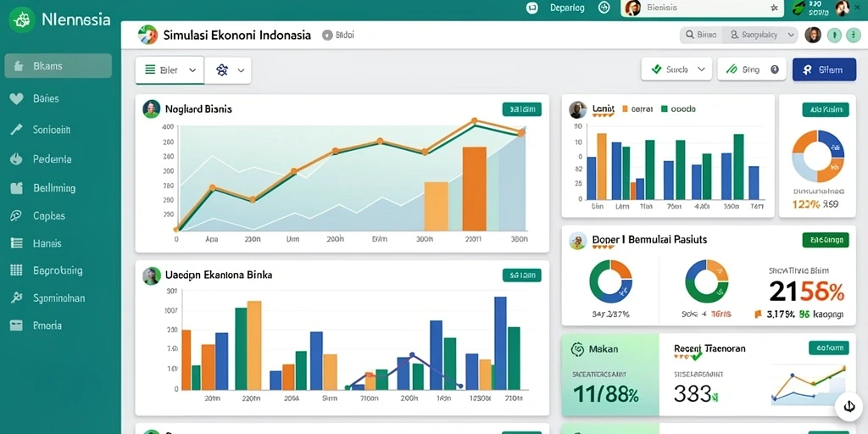Click green button above the 1239% donut
Image resolution: width=868 pixels, height=434 pixels.
tap(826, 109)
